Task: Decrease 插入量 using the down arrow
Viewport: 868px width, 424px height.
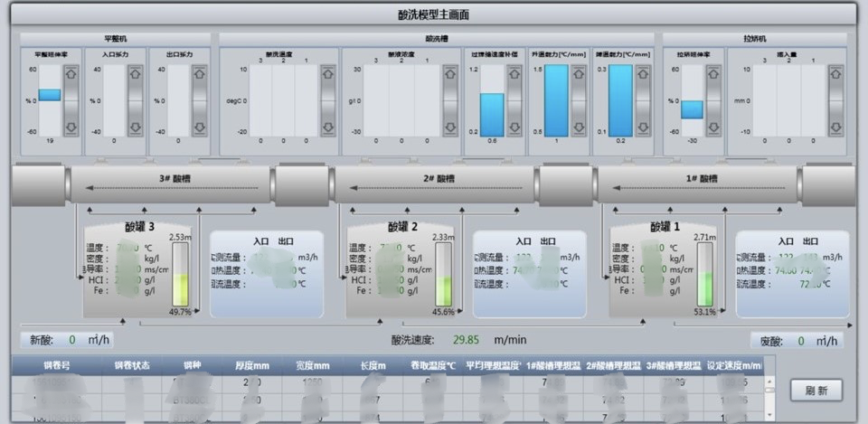Action: point(835,127)
